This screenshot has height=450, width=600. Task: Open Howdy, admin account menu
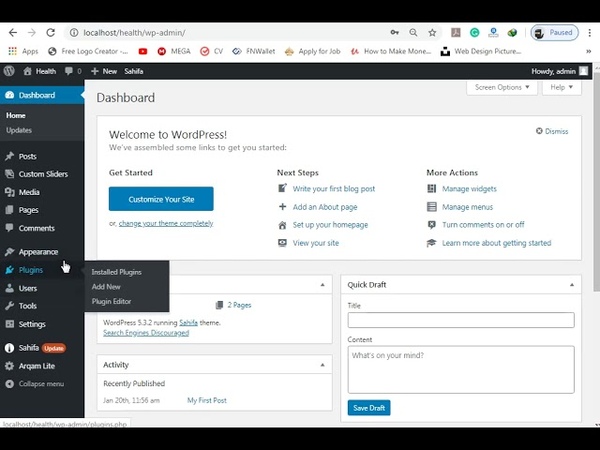(559, 71)
